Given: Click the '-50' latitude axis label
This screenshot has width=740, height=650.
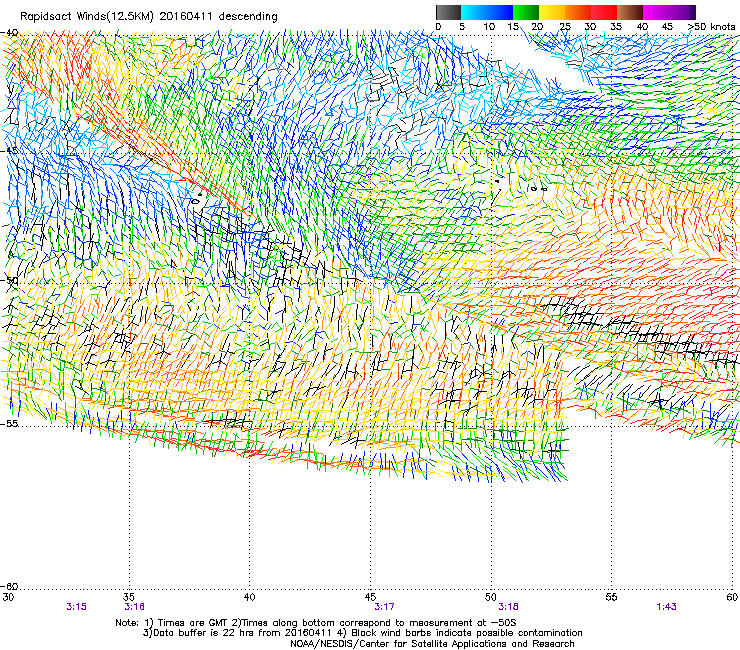Looking at the screenshot, I should point(9,281).
